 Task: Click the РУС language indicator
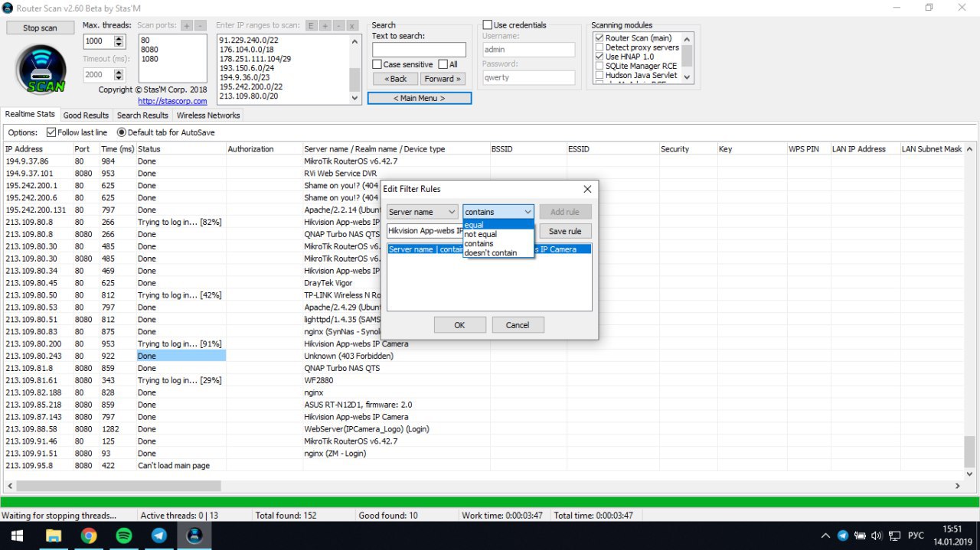(916, 535)
